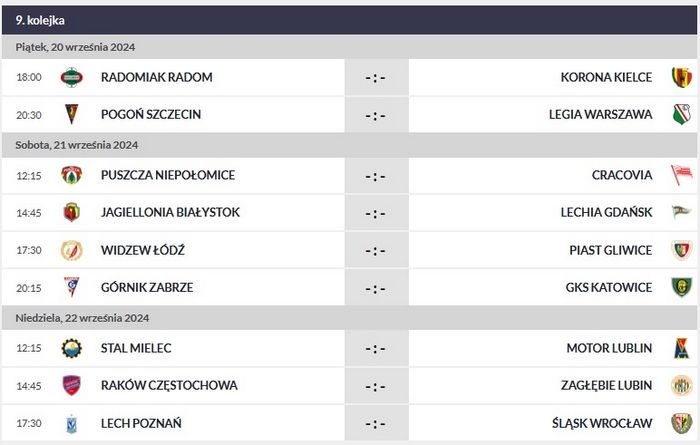Click the Śląsk Wrocław club crest
The width and height of the screenshot is (700, 445).
[x=681, y=423]
